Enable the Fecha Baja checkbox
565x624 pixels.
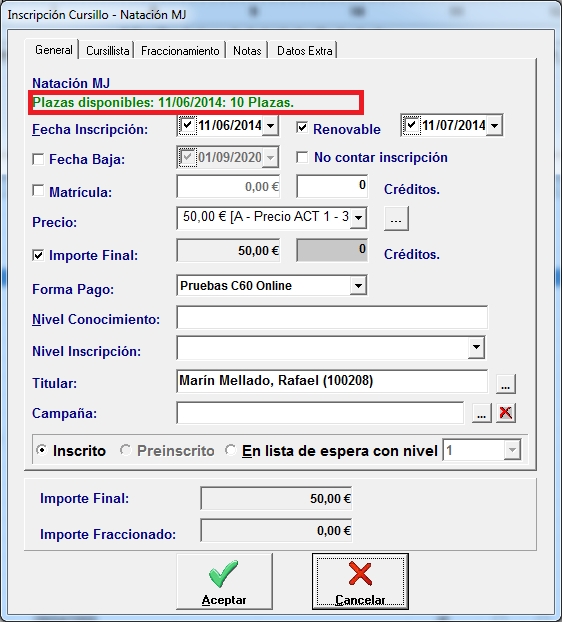click(38, 160)
